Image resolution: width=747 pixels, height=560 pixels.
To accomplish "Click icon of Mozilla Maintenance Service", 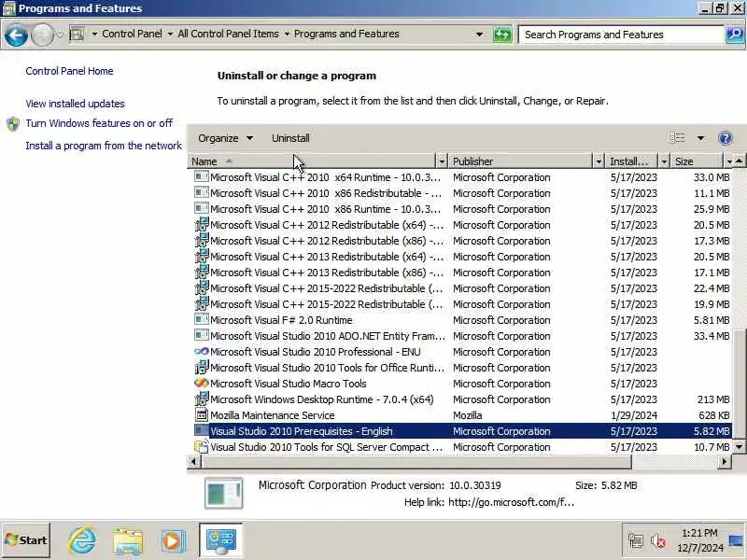I will click(202, 415).
